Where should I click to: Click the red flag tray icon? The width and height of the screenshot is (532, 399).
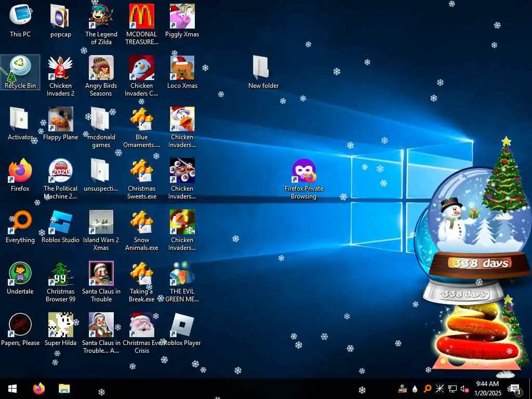coord(403,389)
